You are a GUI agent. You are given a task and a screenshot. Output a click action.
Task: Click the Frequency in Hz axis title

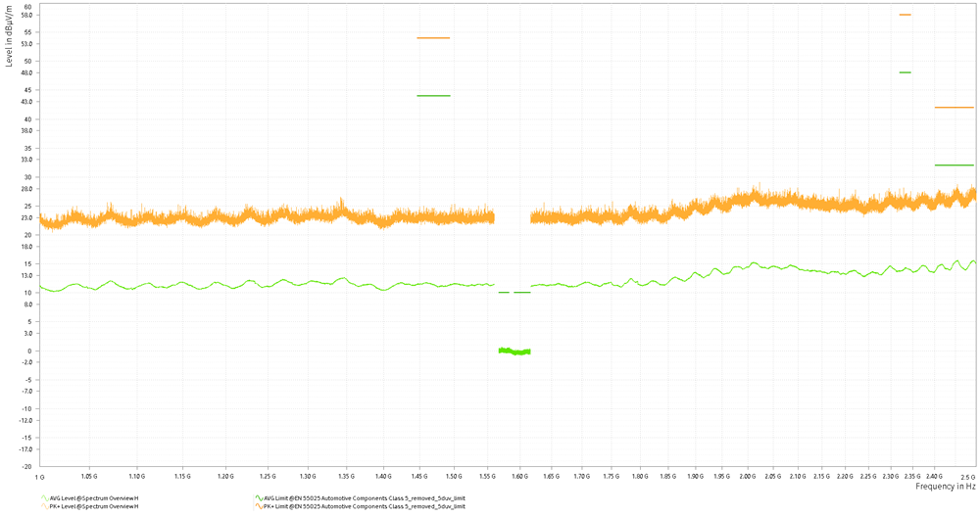tap(945, 487)
